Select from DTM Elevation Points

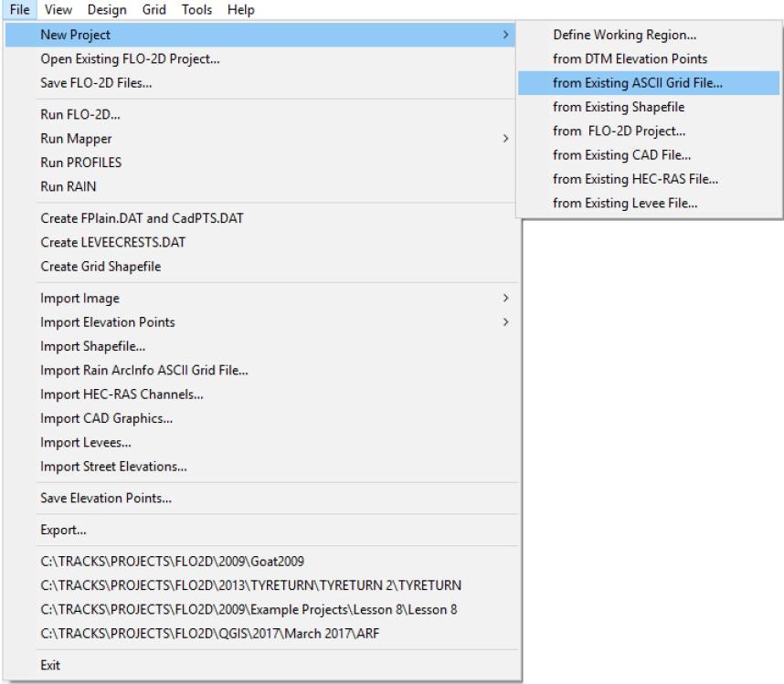point(630,58)
